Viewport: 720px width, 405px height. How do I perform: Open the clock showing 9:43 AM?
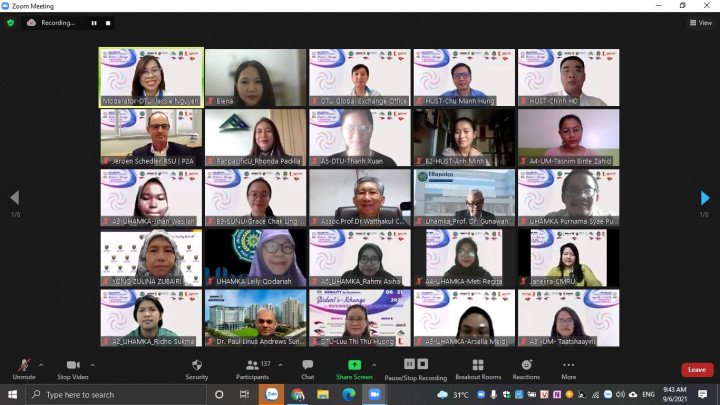point(675,394)
